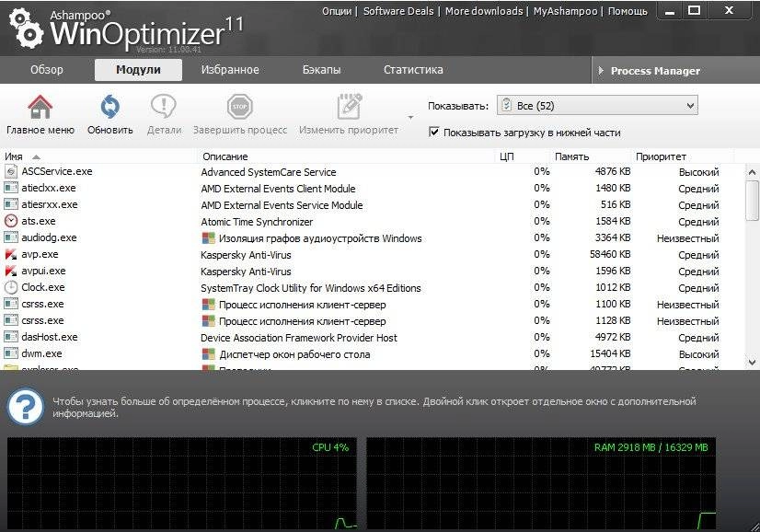Open the MyAshampoo link
Screen dimensions: 760x532
pyautogui.click(x=565, y=11)
